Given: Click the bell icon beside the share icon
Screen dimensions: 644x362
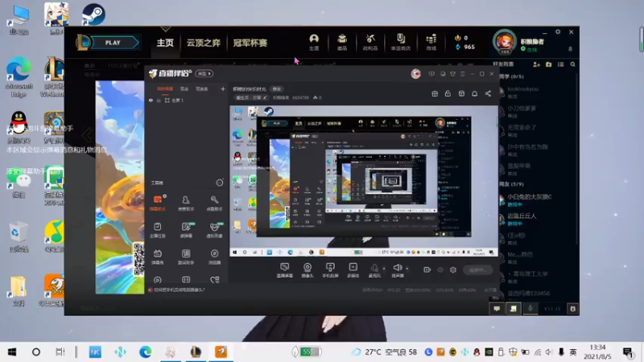Looking at the screenshot, I should pyautogui.click(x=474, y=93).
